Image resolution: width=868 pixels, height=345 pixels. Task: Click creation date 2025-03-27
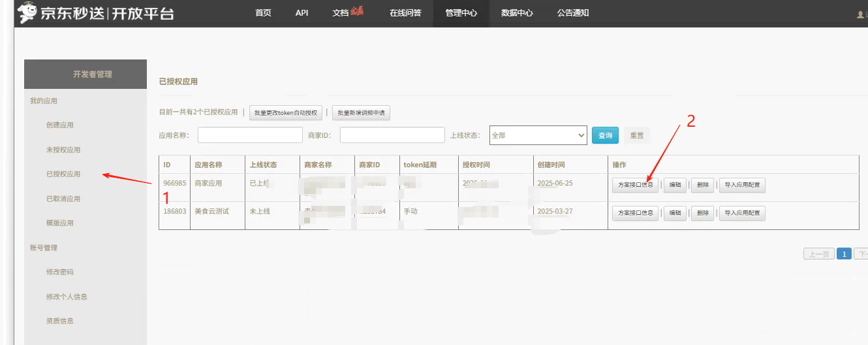pos(555,211)
